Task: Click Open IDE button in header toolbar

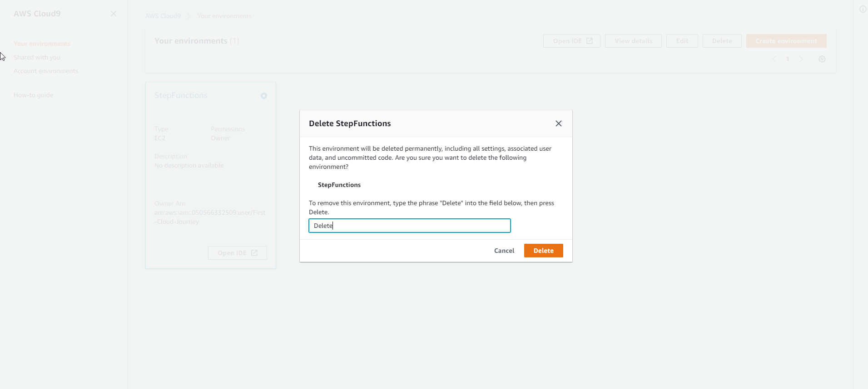Action: coord(572,41)
